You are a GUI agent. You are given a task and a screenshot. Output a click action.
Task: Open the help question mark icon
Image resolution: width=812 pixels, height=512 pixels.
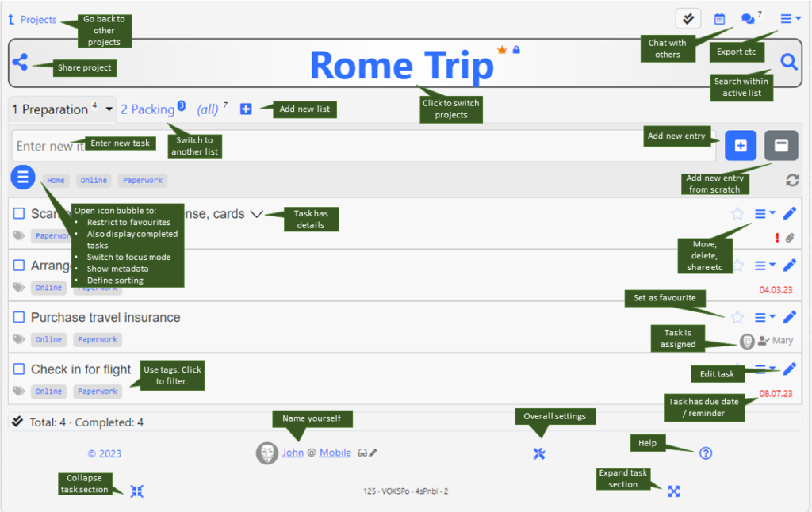coord(706,453)
